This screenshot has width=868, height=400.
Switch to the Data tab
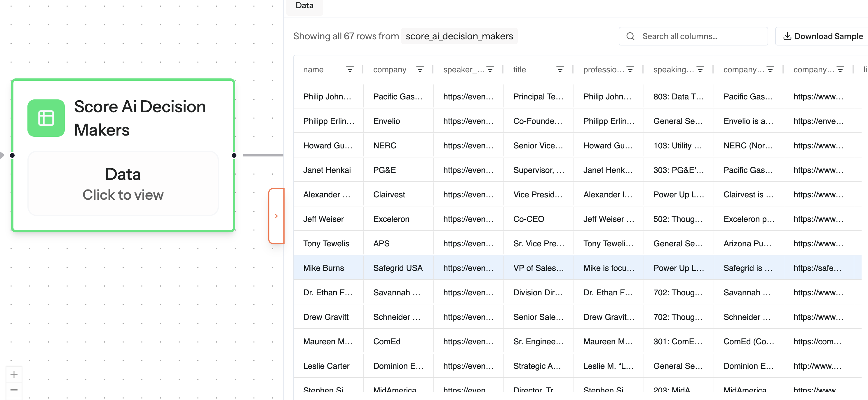[x=304, y=6]
